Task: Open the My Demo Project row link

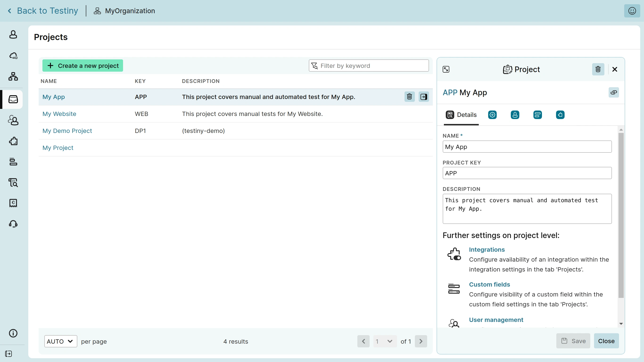Action: (67, 131)
